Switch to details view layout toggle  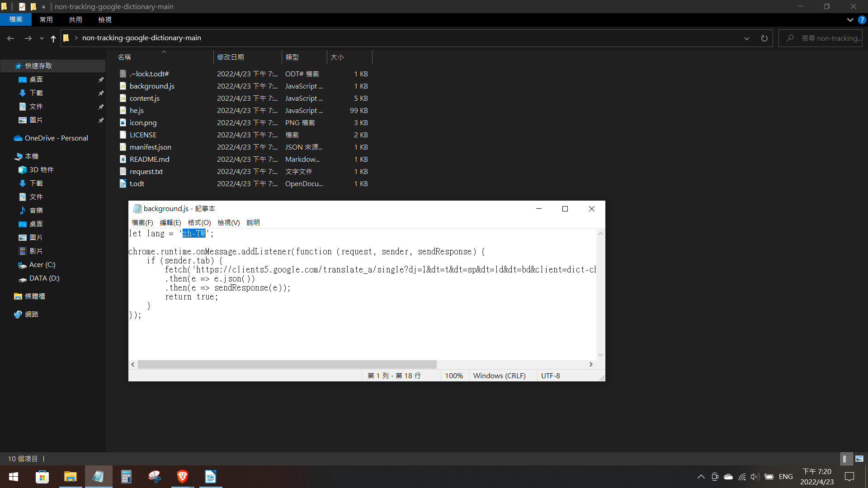click(846, 459)
